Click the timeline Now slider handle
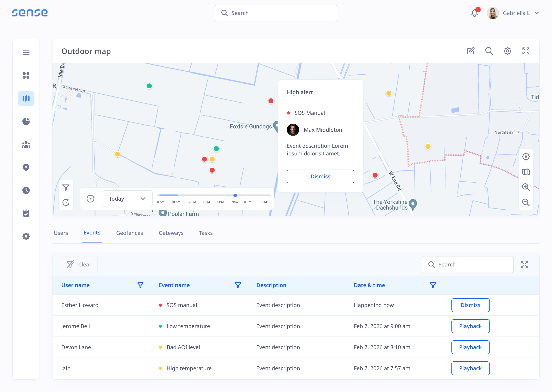The width and height of the screenshot is (552, 392). pyautogui.click(x=235, y=195)
